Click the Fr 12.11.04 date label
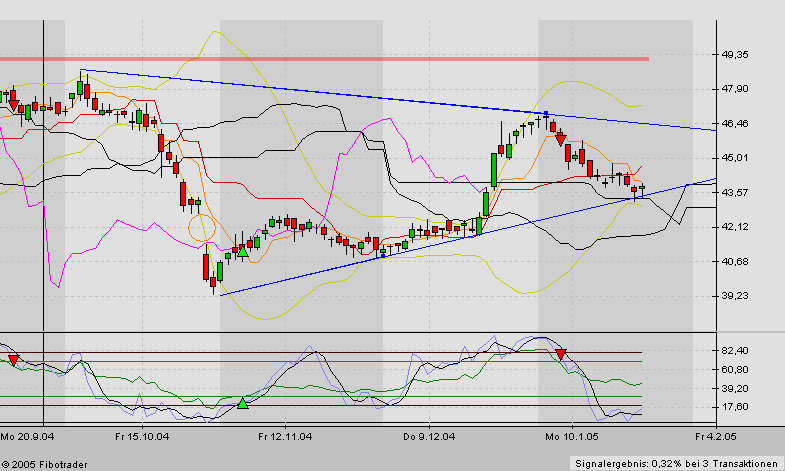This screenshot has width=785, height=471. tap(286, 437)
